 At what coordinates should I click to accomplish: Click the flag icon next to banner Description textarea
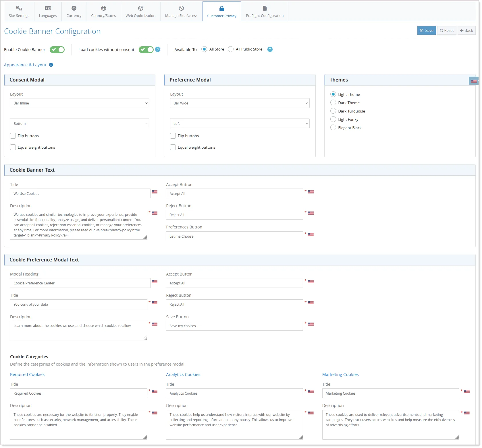(x=155, y=213)
